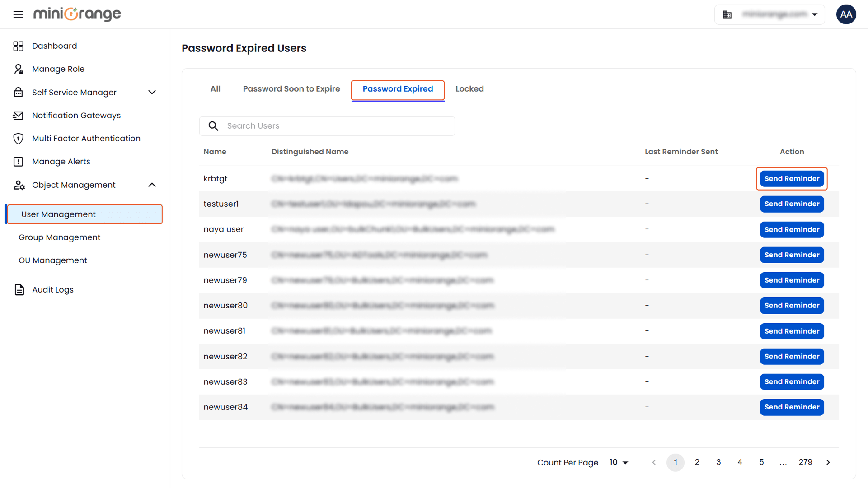868x488 pixels.
Task: Click the Multi Factor Authentication shield icon
Action: (x=18, y=138)
